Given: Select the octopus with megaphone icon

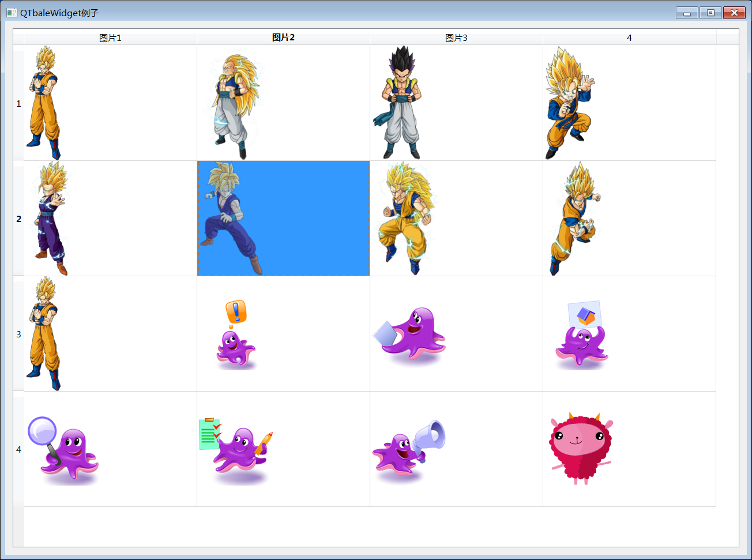Looking at the screenshot, I should pyautogui.click(x=409, y=450).
